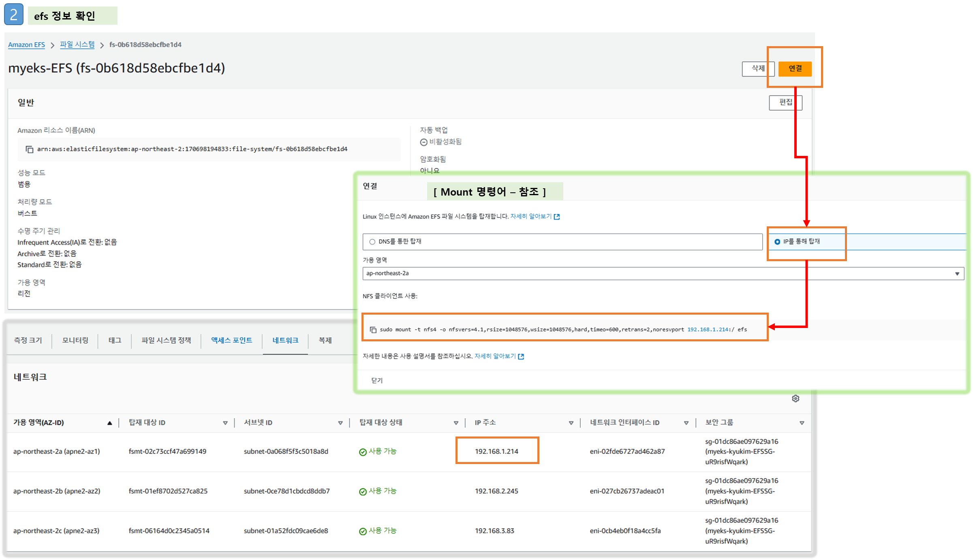Click the orange 연결 button
This screenshot has height=560, width=973.
coord(795,68)
